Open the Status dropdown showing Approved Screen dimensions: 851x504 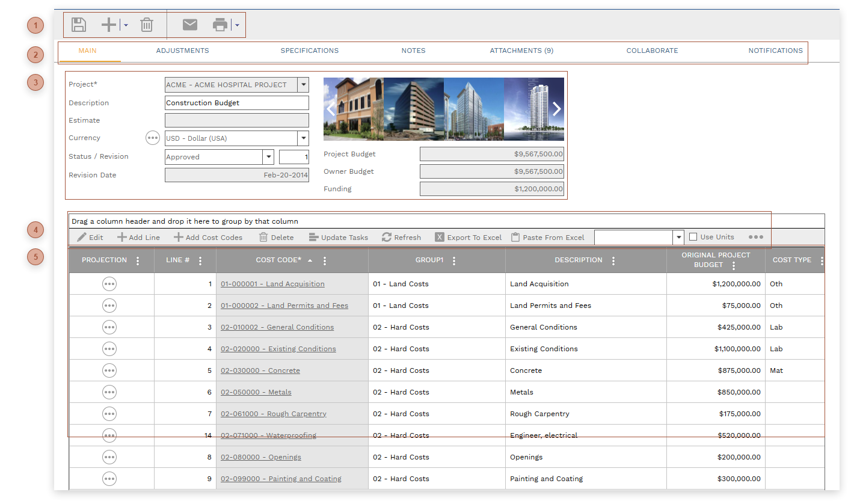(x=268, y=157)
